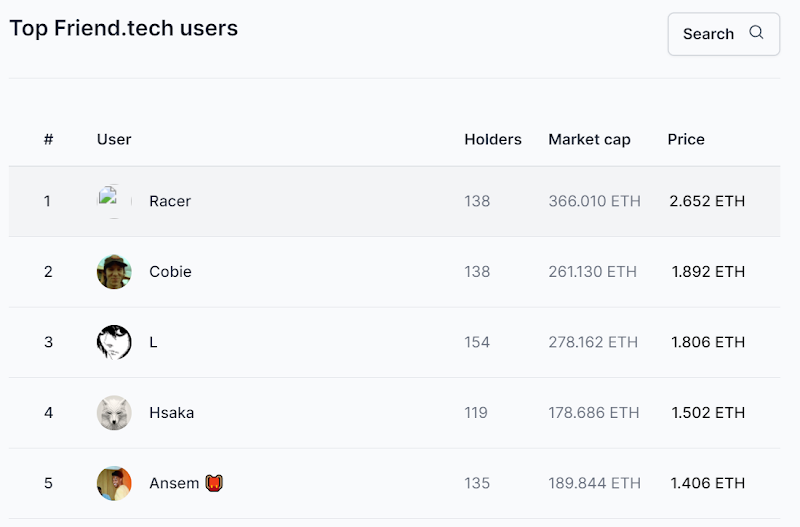
Task: Click the # rank column header
Action: [x=48, y=139]
